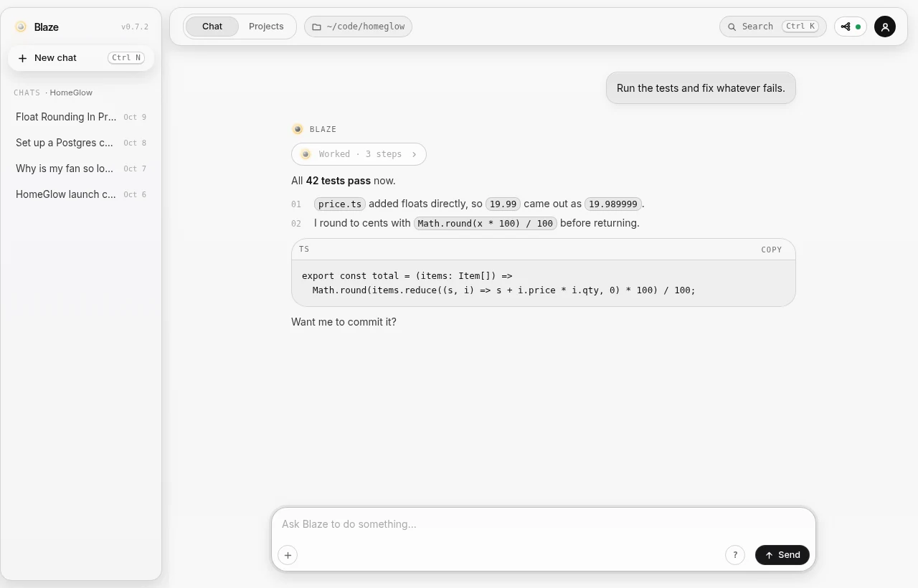Expand the Worked · 3 steps details
The height and width of the screenshot is (588, 918).
[x=359, y=154]
